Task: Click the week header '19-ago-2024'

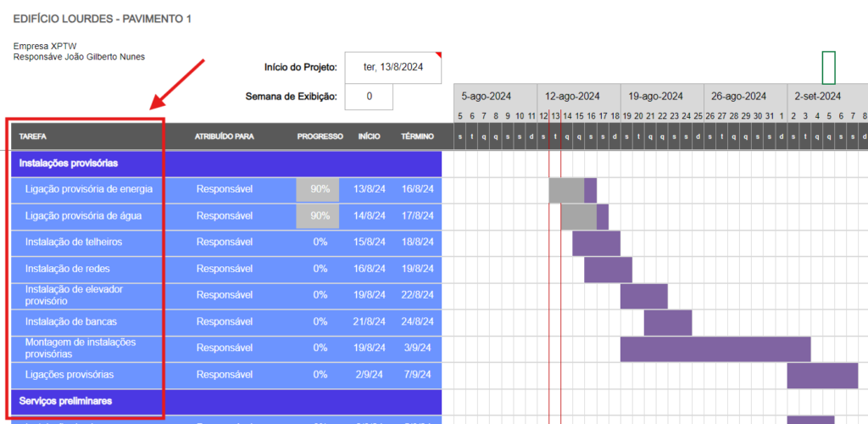Action: pyautogui.click(x=655, y=97)
